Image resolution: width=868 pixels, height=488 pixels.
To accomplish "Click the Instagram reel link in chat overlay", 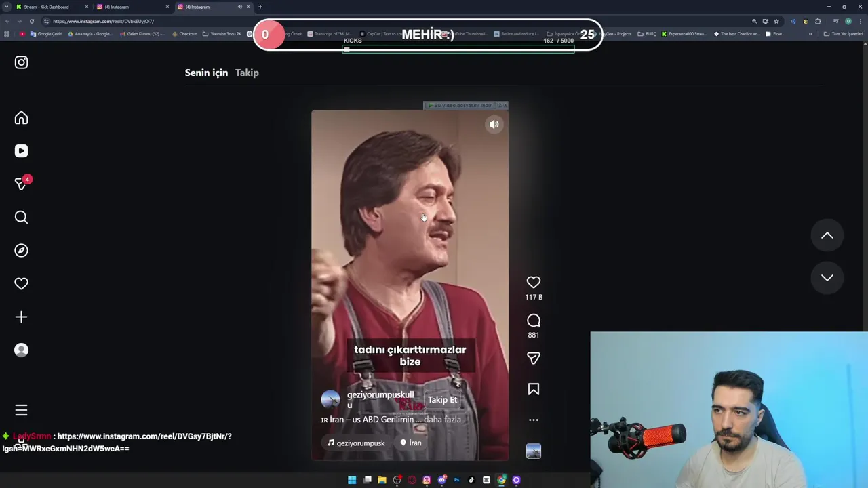I will [117, 443].
